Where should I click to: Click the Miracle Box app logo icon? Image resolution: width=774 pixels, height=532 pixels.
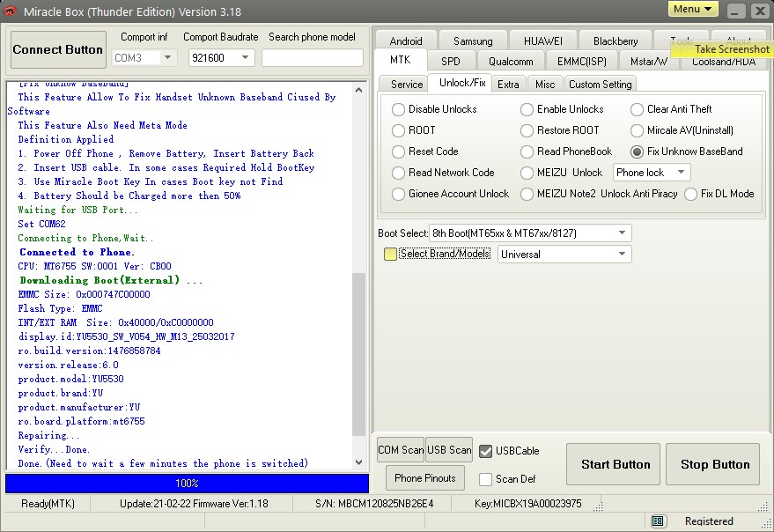[10, 11]
